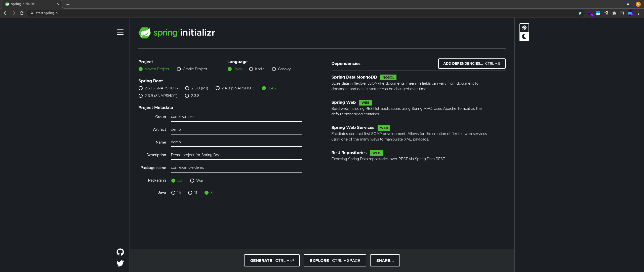
Task: Switch to light theme sun icon
Action: pyautogui.click(x=524, y=28)
